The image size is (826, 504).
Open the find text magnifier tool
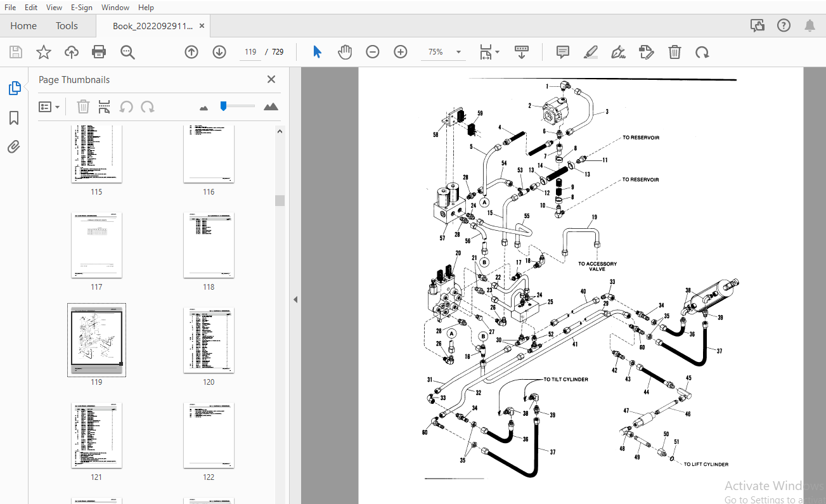pos(127,52)
